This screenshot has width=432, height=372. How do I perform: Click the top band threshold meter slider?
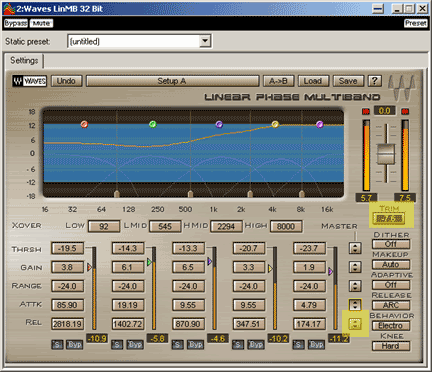pyautogui.click(x=335, y=289)
